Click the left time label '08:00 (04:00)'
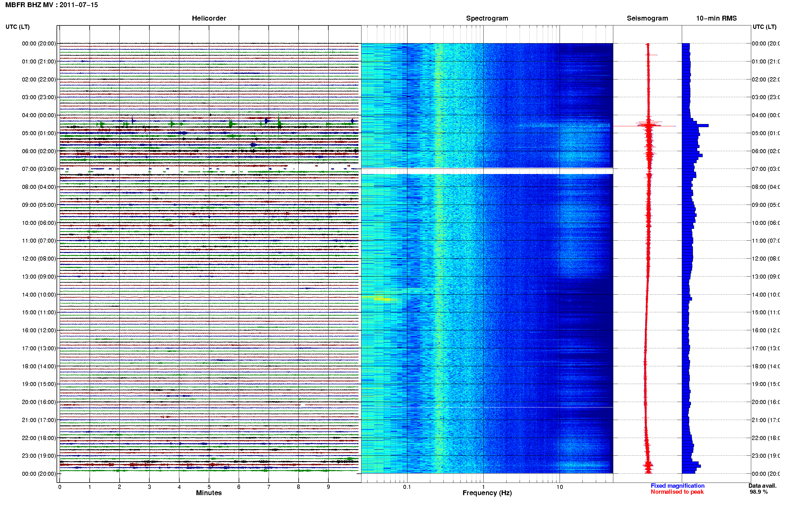The width and height of the screenshot is (812, 508). coord(39,187)
